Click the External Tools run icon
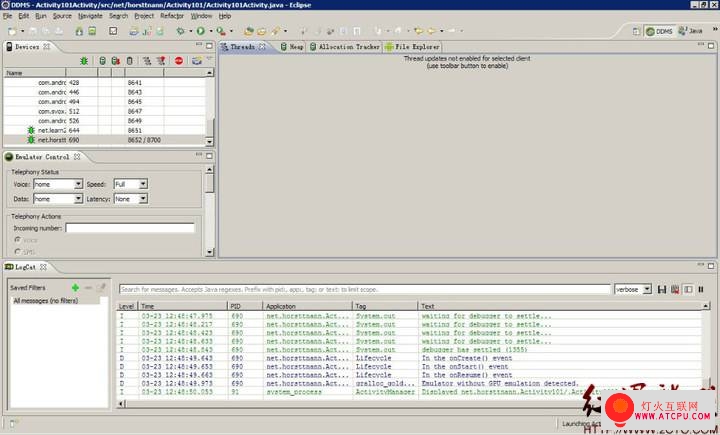Viewport: 720px width, 435px height. pyautogui.click(x=221, y=31)
